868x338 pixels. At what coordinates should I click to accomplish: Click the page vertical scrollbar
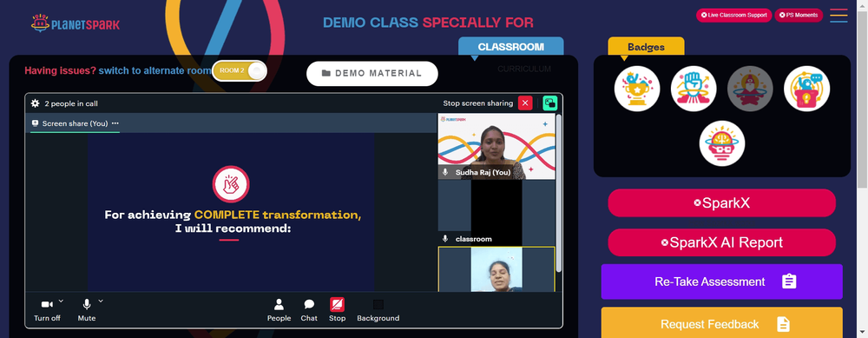pyautogui.click(x=863, y=100)
